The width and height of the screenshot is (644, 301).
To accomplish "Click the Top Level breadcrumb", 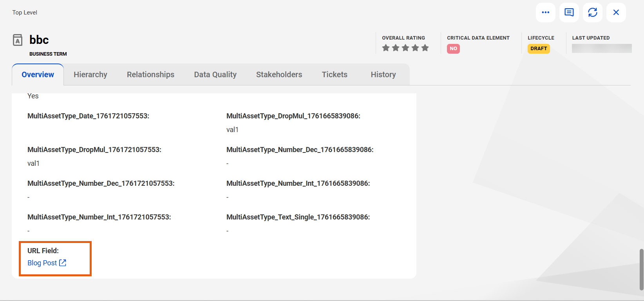I will (25, 13).
